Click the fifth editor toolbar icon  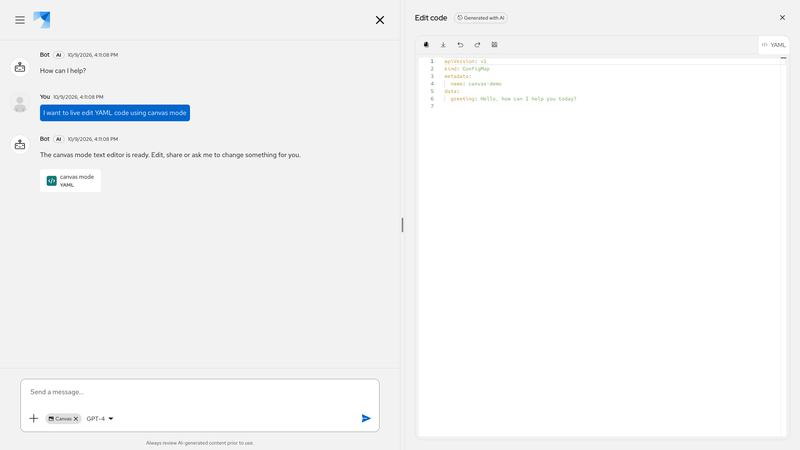click(494, 45)
